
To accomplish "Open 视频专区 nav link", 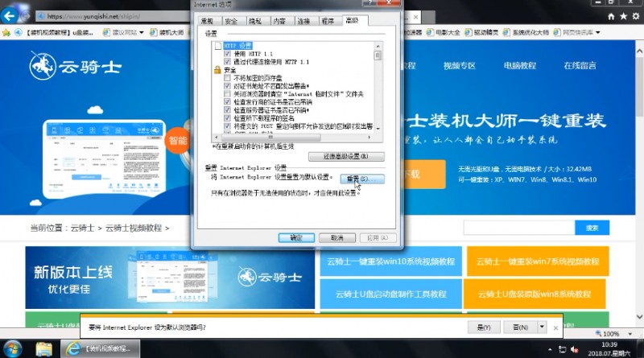I will pos(459,66).
